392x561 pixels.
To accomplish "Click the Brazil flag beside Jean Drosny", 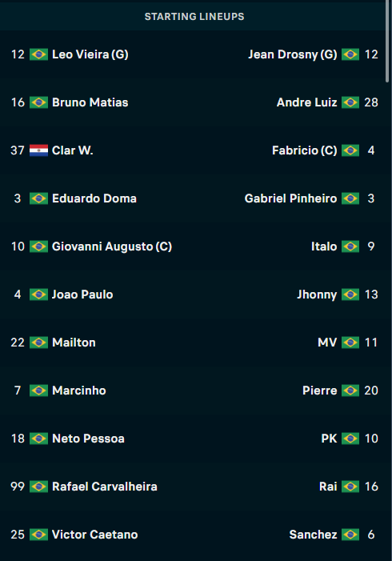I will coord(350,54).
